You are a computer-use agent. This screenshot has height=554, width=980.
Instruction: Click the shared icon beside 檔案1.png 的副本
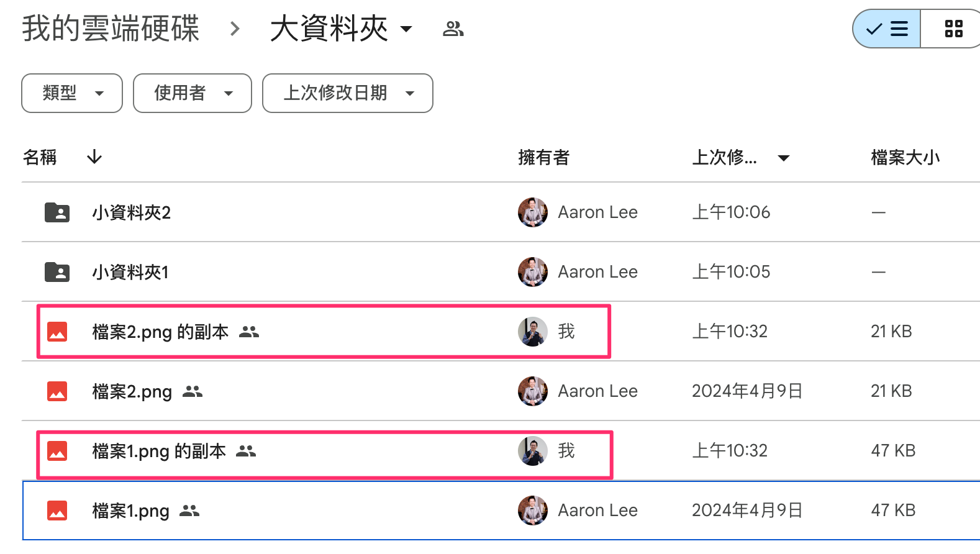[246, 451]
